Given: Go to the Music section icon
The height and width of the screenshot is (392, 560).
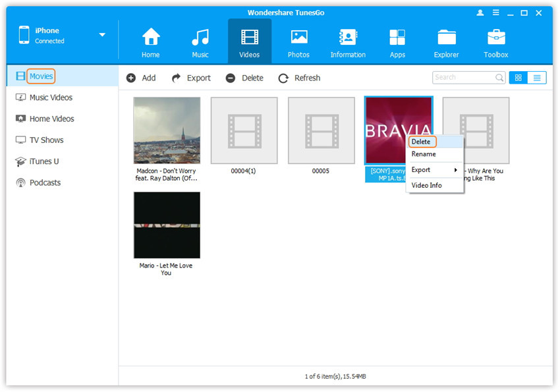Looking at the screenshot, I should [200, 38].
